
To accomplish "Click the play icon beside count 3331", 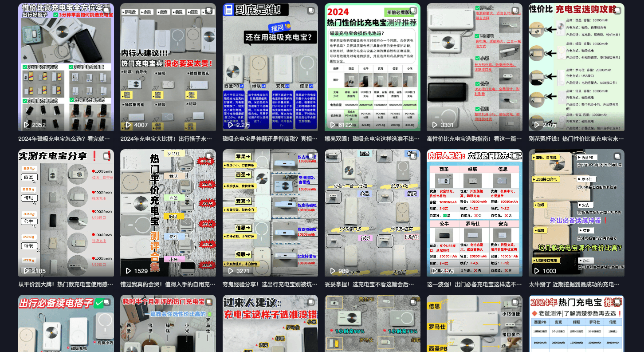I will tap(435, 125).
